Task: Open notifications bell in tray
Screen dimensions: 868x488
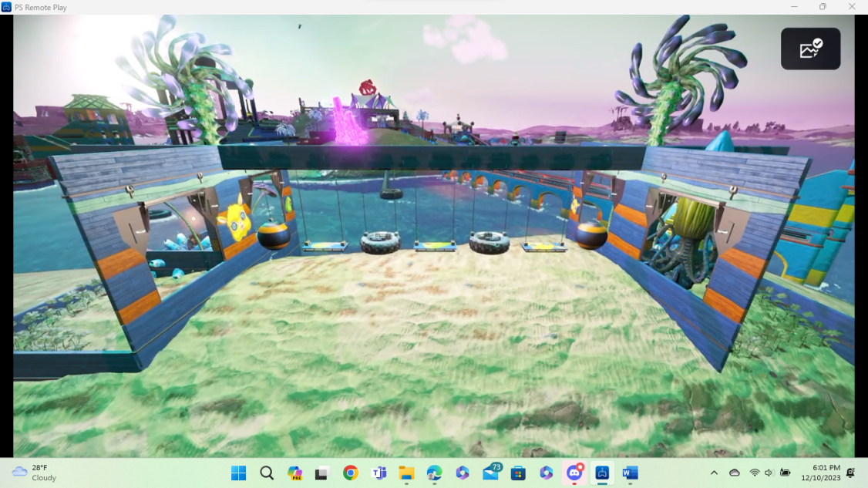Action: (850, 473)
